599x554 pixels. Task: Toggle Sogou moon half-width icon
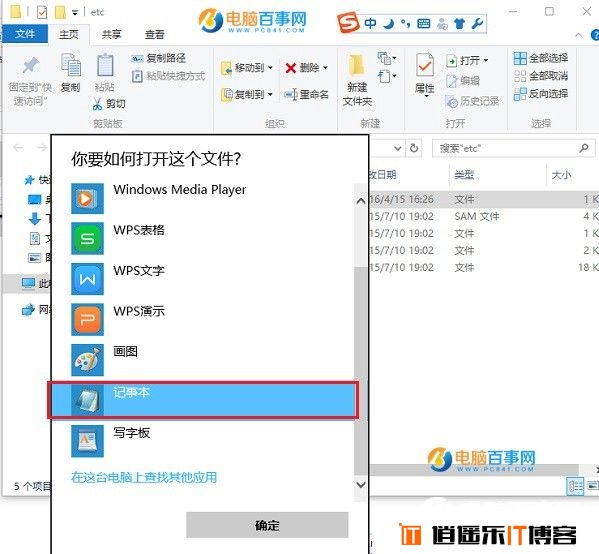click(389, 24)
